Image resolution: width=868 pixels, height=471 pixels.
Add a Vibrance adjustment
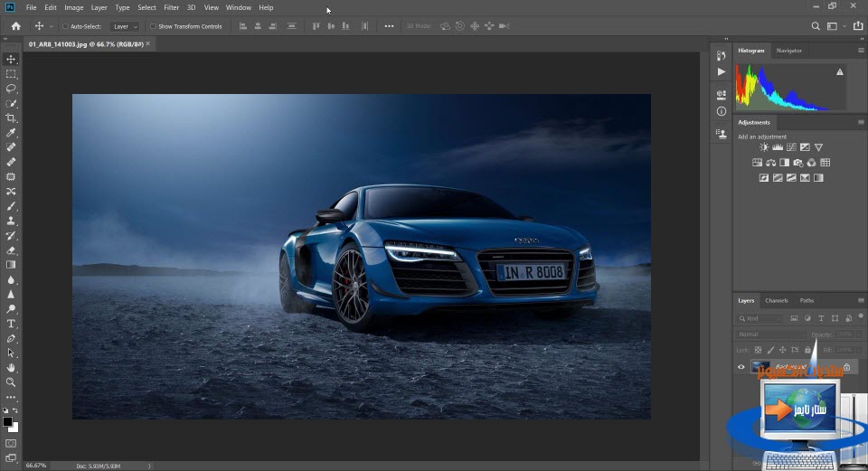pos(818,147)
